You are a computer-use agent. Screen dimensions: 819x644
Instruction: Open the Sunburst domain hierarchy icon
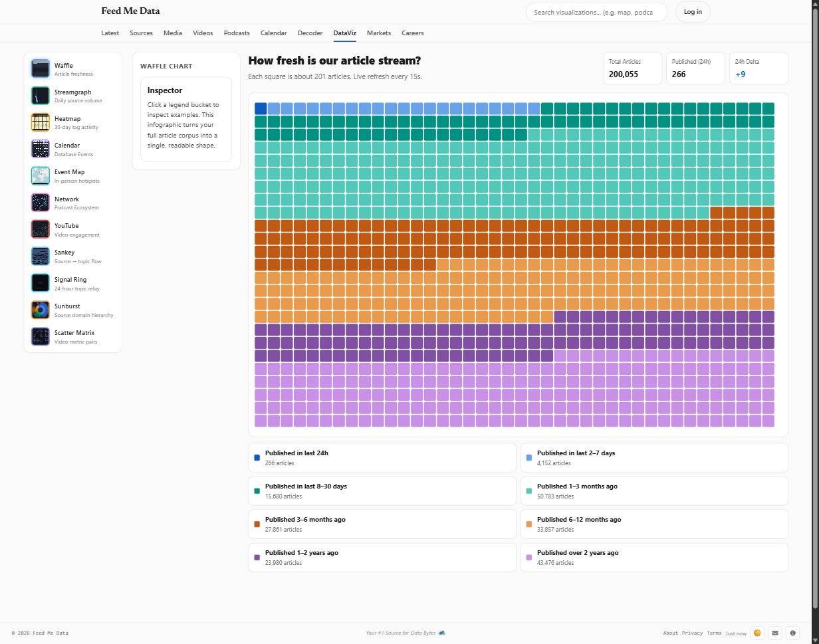click(40, 310)
